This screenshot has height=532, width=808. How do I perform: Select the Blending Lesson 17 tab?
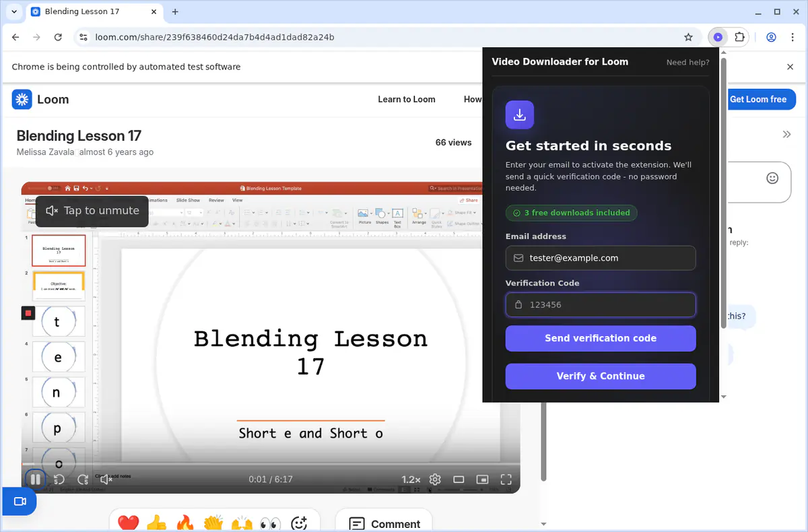tap(94, 11)
